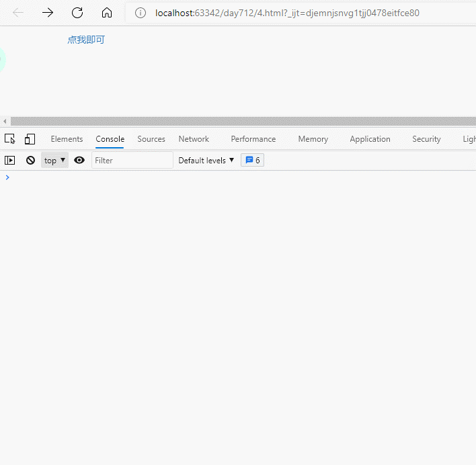Switch to the Security tab
This screenshot has width=476, height=465.
coord(426,139)
